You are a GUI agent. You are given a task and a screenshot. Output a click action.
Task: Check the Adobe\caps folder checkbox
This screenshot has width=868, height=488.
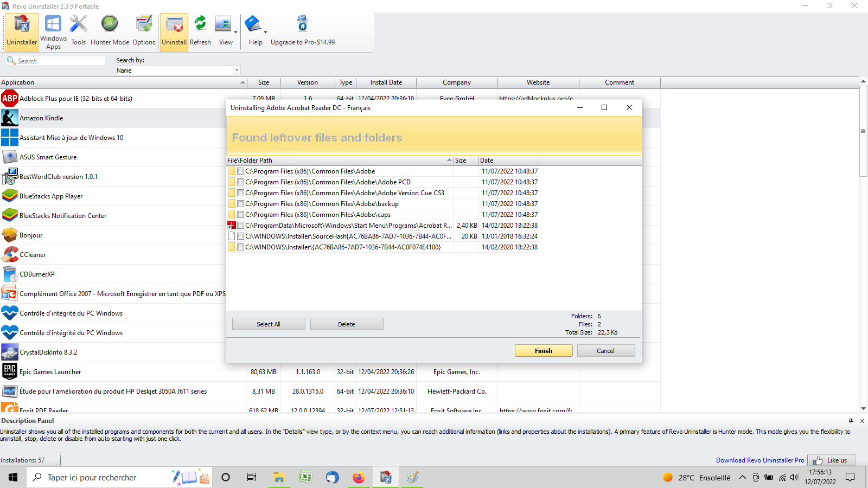point(240,215)
